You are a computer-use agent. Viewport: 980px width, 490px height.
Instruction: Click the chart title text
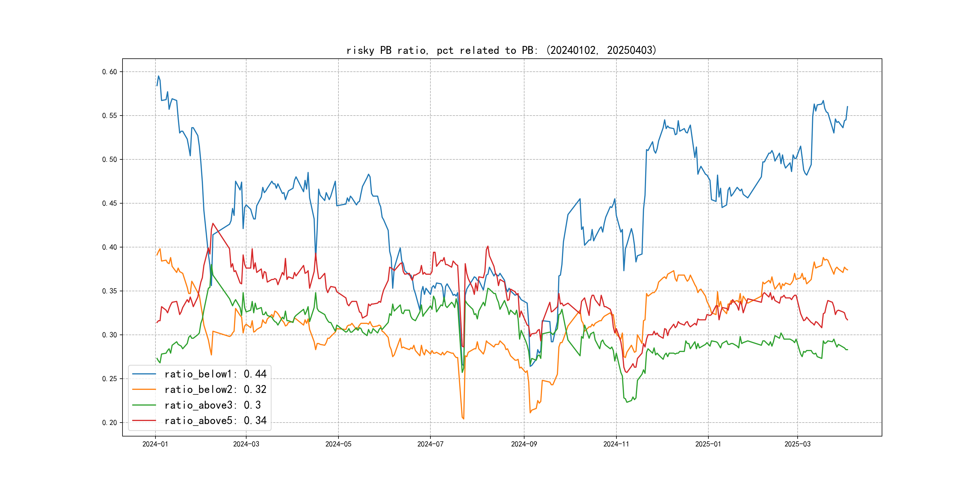[501, 50]
